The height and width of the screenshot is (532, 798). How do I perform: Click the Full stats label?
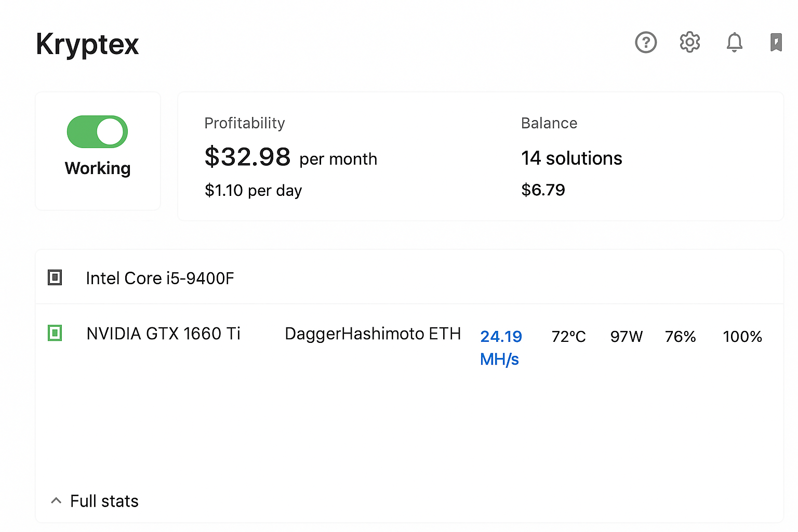pos(104,501)
